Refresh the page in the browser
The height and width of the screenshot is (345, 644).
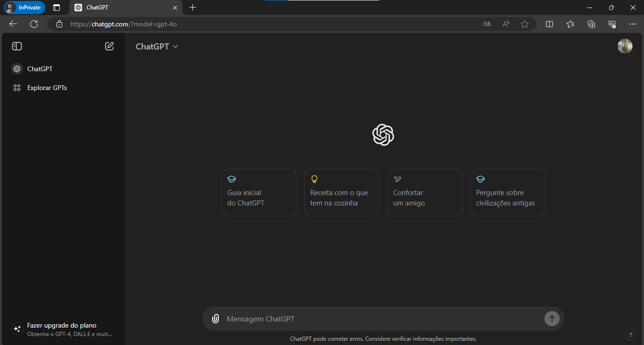point(34,24)
